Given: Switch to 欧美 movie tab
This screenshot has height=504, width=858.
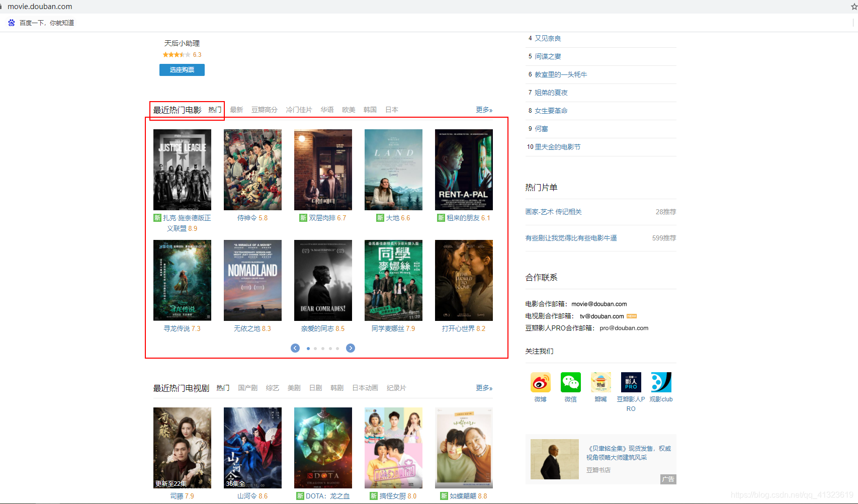Looking at the screenshot, I should coord(349,110).
